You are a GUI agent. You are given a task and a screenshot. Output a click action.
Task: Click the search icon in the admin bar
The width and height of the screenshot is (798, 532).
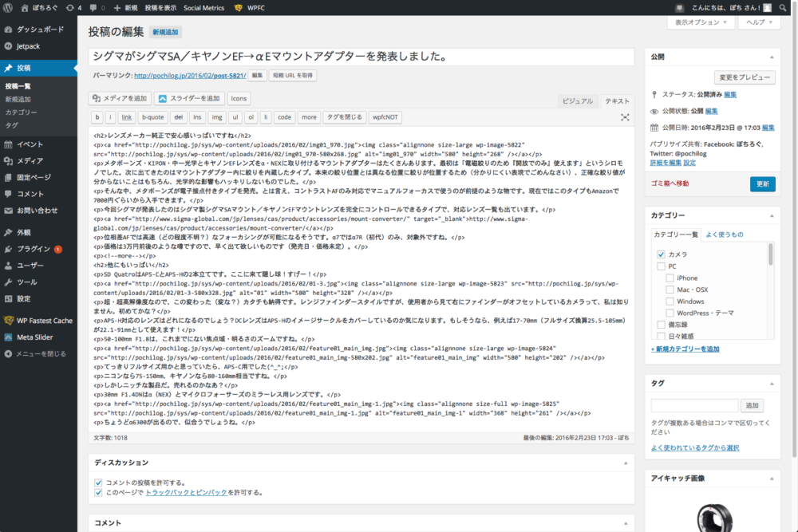pyautogui.click(x=783, y=6)
